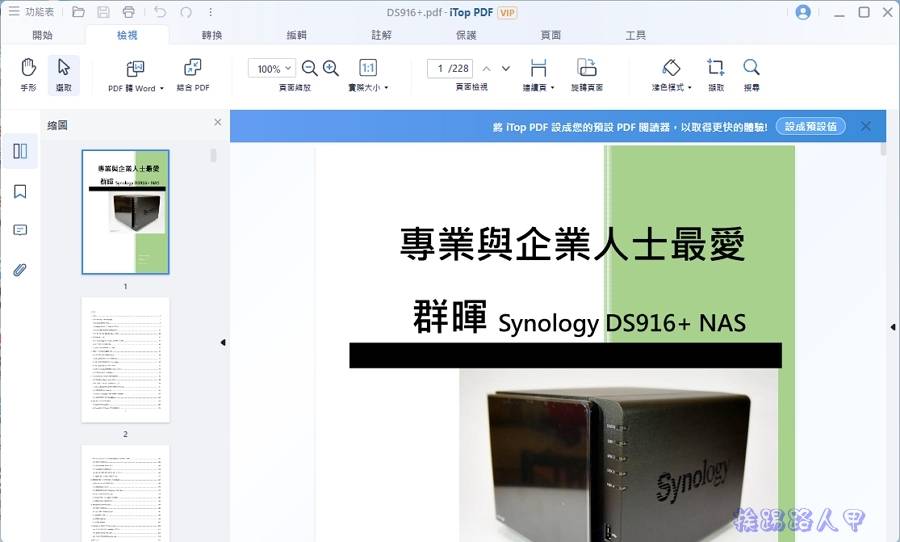The width and height of the screenshot is (900, 542).
Task: Switch to the 註解 tab
Action: [x=381, y=35]
